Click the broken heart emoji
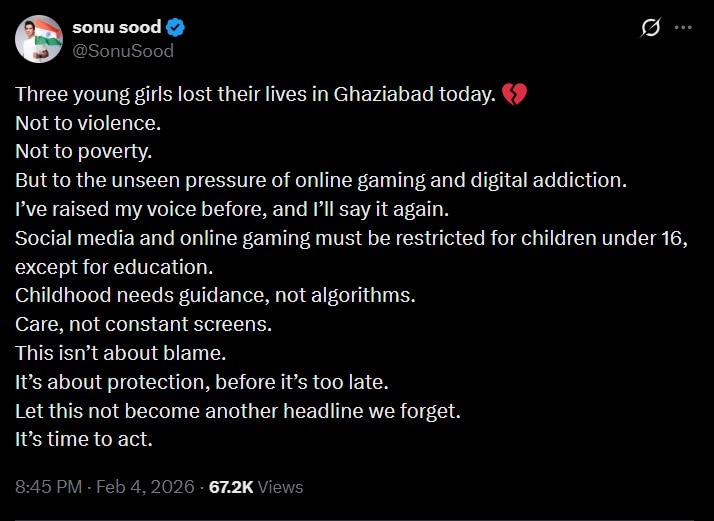The width and height of the screenshot is (714, 521). tap(514, 97)
